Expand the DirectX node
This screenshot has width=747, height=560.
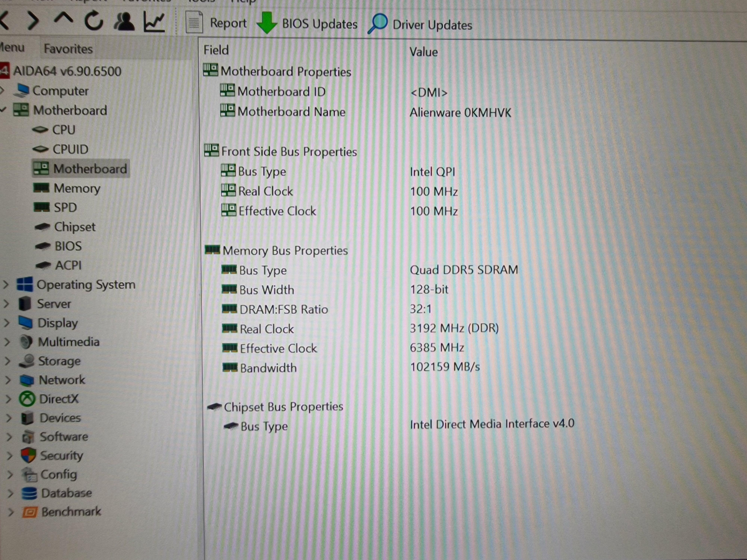[8, 399]
